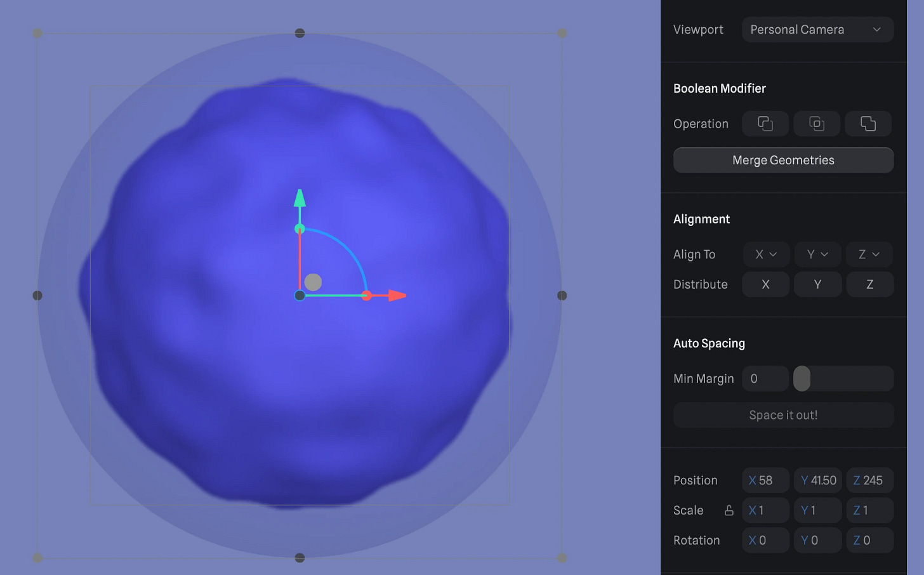Click the Auto Spacing heading
Screen dimensions: 924x575
709,343
